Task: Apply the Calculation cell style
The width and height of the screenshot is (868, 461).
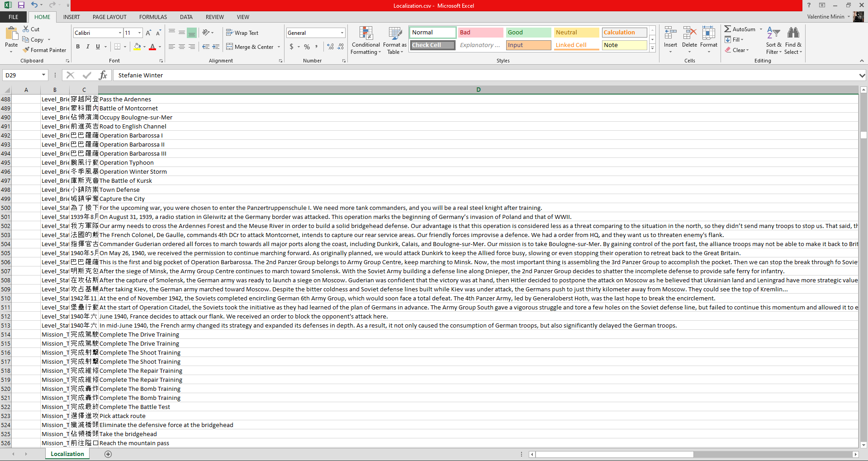Action: click(x=624, y=32)
